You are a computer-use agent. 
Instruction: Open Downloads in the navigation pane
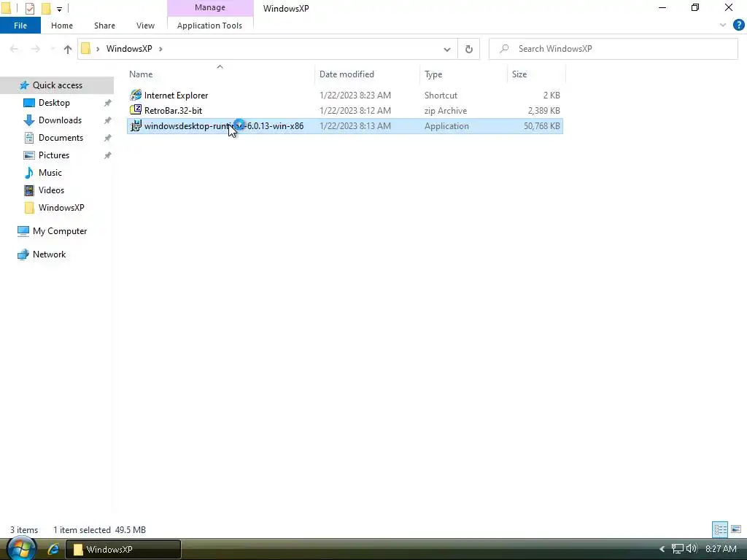(x=60, y=120)
